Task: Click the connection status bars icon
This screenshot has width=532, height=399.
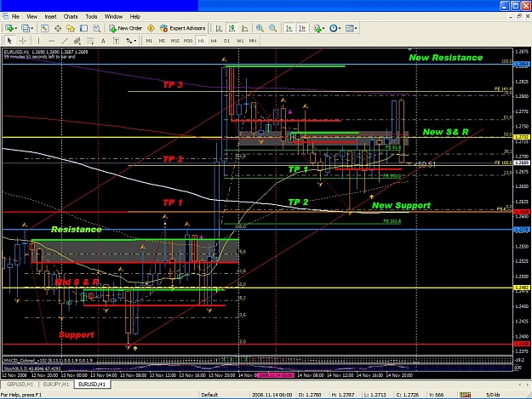Action: (465, 395)
